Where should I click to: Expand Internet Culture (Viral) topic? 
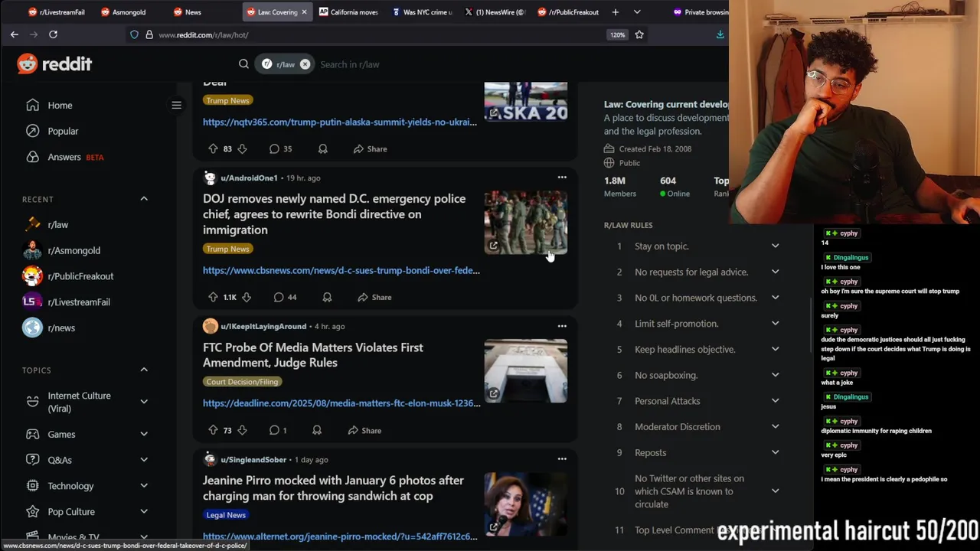144,402
